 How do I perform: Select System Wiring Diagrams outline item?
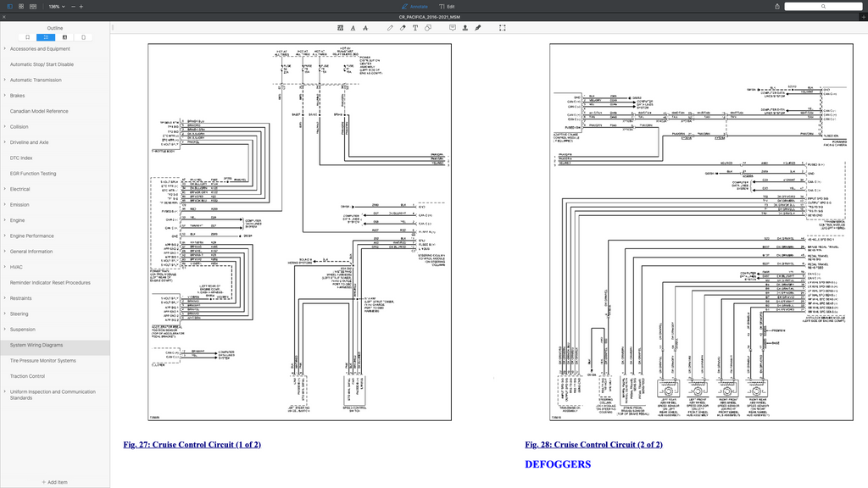(x=36, y=345)
